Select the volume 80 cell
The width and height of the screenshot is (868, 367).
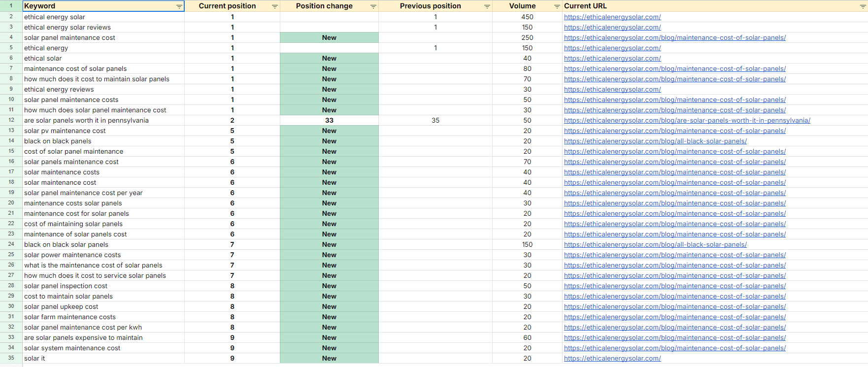pyautogui.click(x=527, y=68)
